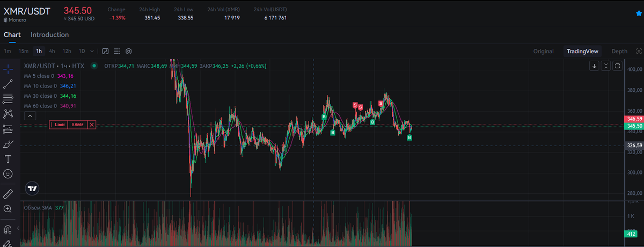Switch to Depth chart view
This screenshot has height=247, width=644.
pos(619,52)
